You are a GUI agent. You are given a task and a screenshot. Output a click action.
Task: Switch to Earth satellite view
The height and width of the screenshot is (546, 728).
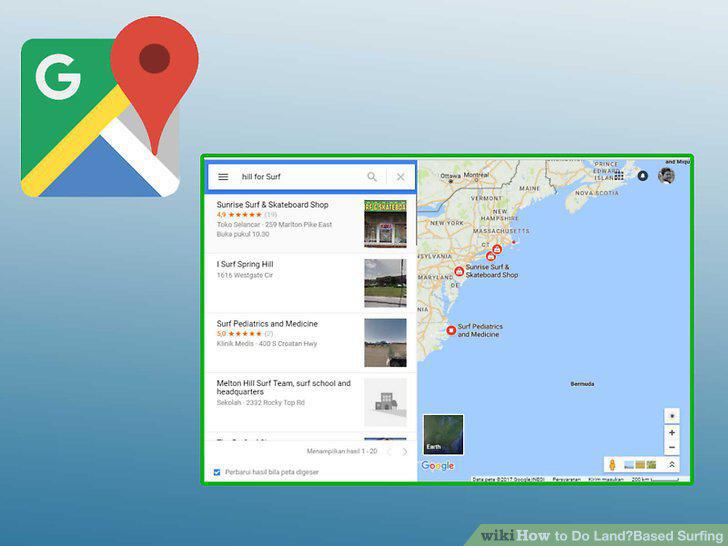443,435
